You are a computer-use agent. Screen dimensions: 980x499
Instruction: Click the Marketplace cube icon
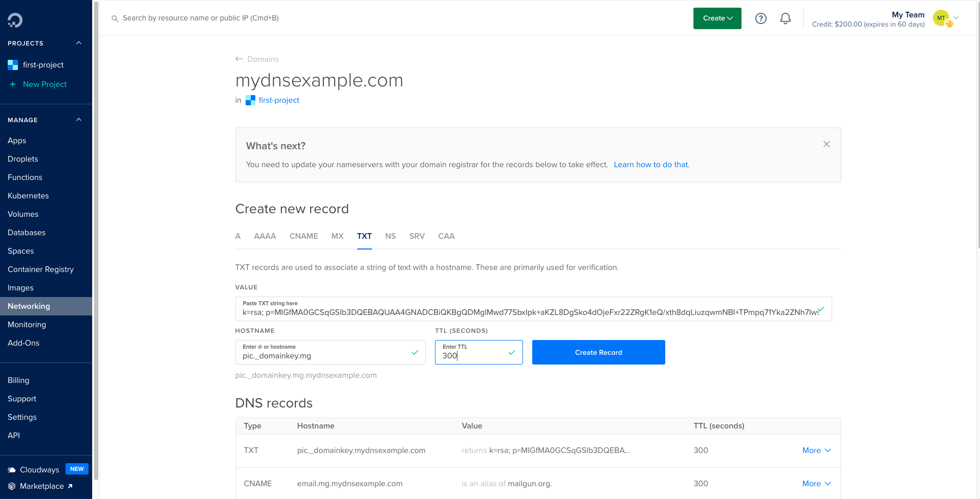(12, 486)
